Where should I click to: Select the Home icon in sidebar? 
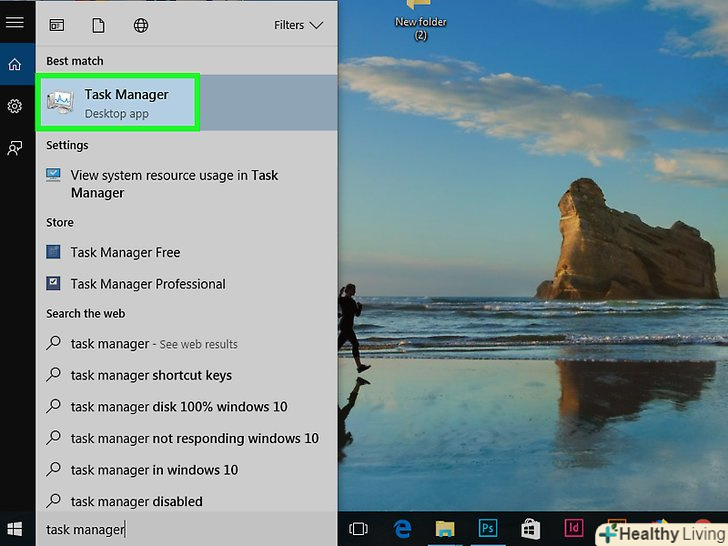pyautogui.click(x=15, y=65)
